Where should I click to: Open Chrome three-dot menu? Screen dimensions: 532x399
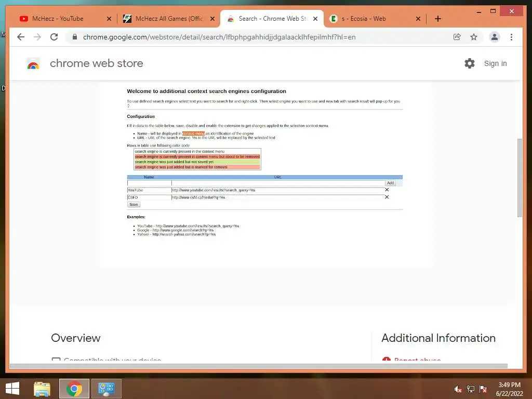[x=511, y=37]
